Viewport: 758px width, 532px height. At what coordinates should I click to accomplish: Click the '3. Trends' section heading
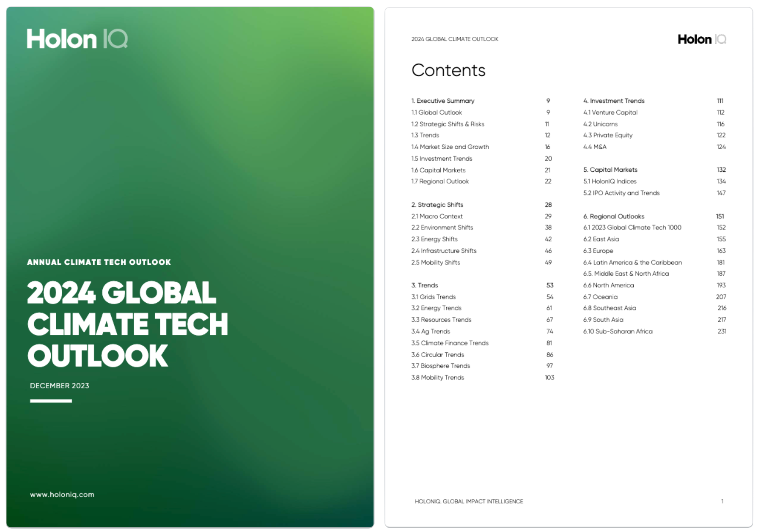(425, 285)
